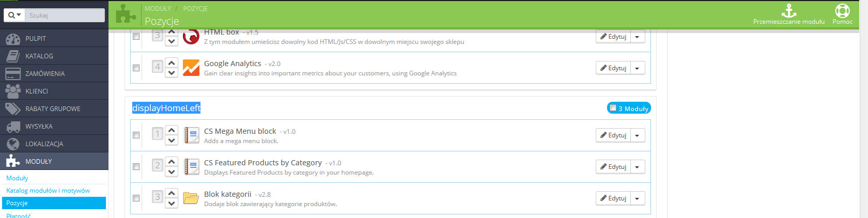868x218 pixels.
Task: Click the CS Mega Menu block icon
Action: (x=191, y=135)
